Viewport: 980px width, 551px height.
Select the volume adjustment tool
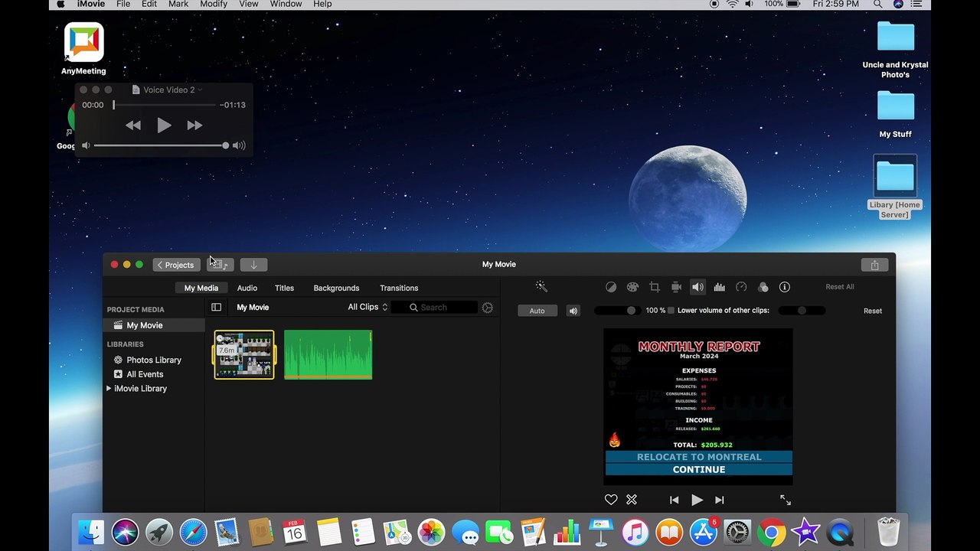click(697, 287)
